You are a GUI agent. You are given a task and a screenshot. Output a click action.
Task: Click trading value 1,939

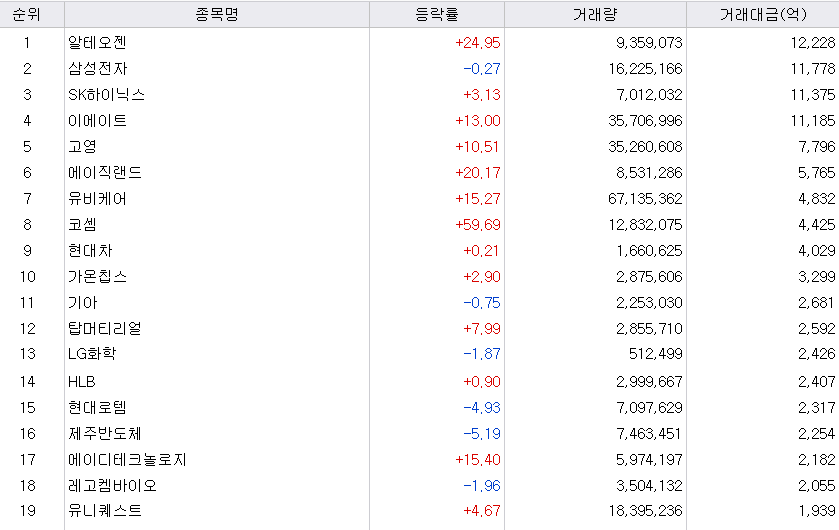coord(817,511)
